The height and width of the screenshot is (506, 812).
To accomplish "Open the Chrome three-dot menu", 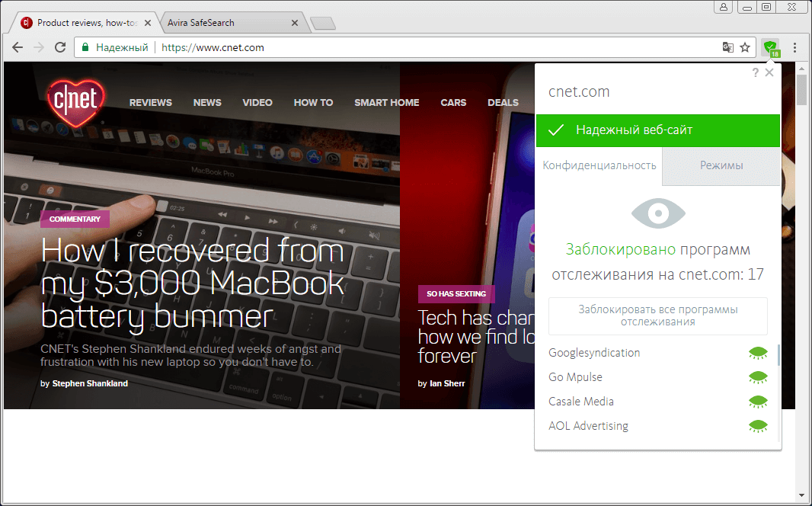I will [794, 48].
